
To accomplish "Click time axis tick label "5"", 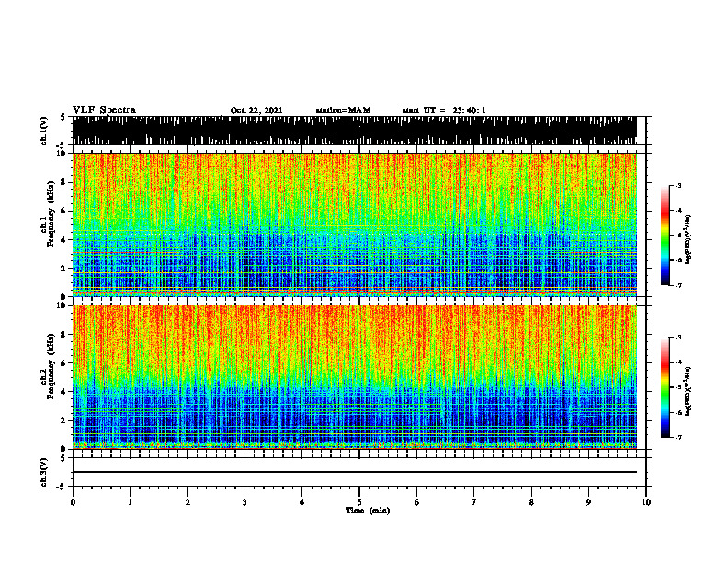I will pos(359,502).
